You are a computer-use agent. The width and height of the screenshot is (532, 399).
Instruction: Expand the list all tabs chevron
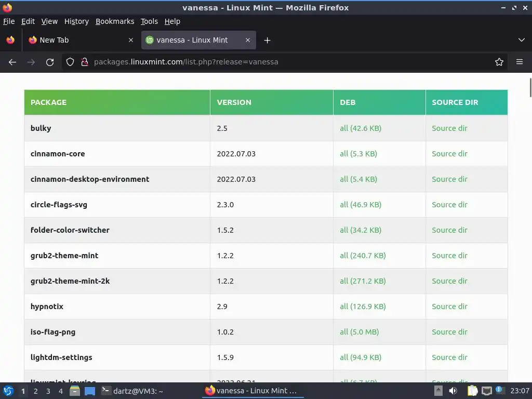coord(522,40)
